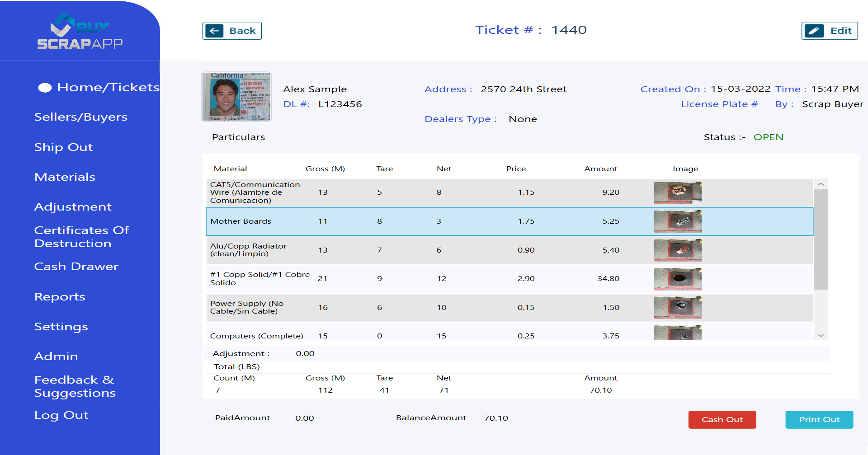This screenshot has height=455, width=868.
Task: Open the CAT5/Communication Wire image thumbnail
Action: (677, 192)
